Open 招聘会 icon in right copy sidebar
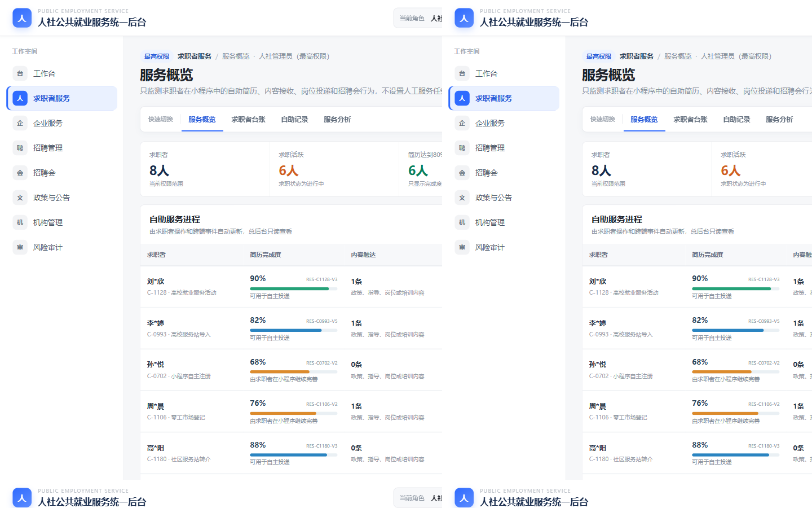Viewport: 812px width, 508px height. coord(462,173)
